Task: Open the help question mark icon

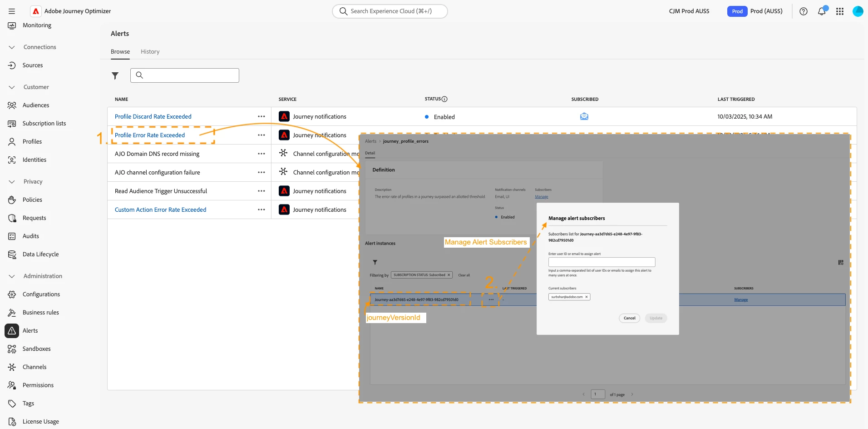Action: pos(804,11)
